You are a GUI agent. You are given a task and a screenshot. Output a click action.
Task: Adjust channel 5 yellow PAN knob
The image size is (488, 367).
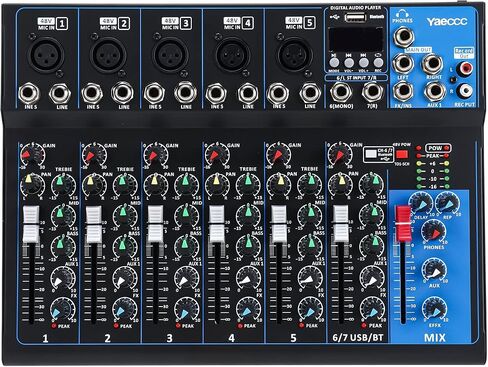279,185
